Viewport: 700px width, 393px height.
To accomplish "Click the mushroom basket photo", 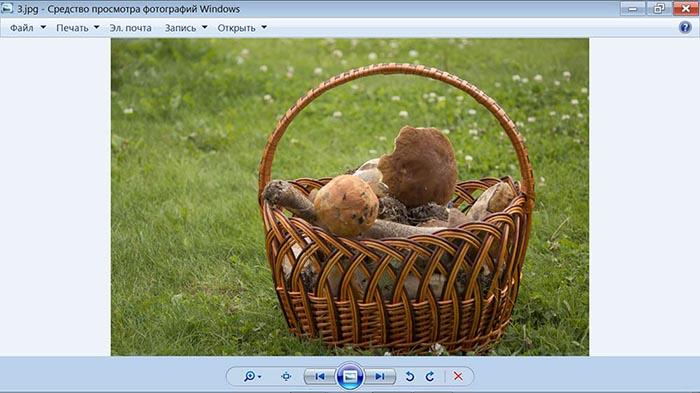I will tap(350, 197).
